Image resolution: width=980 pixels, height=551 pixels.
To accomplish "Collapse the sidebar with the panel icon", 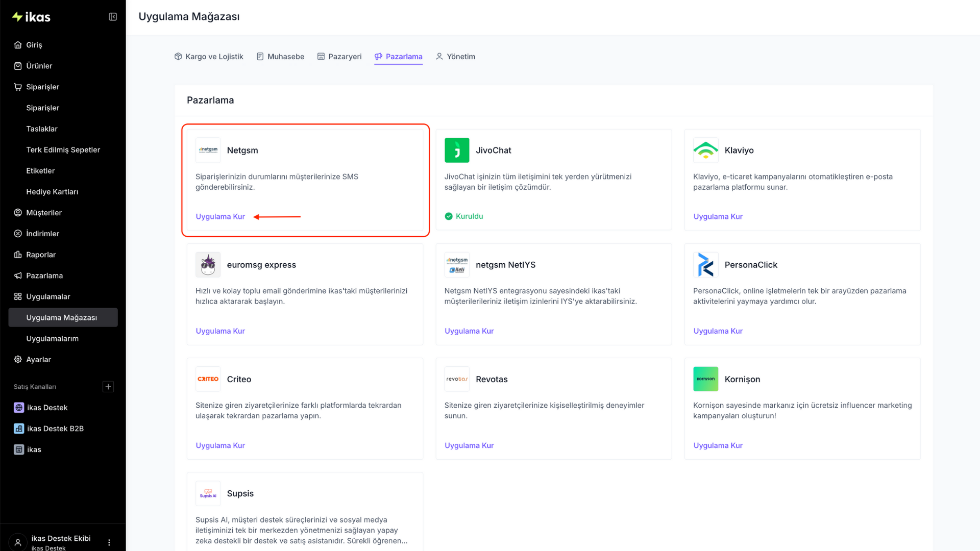I will [113, 17].
